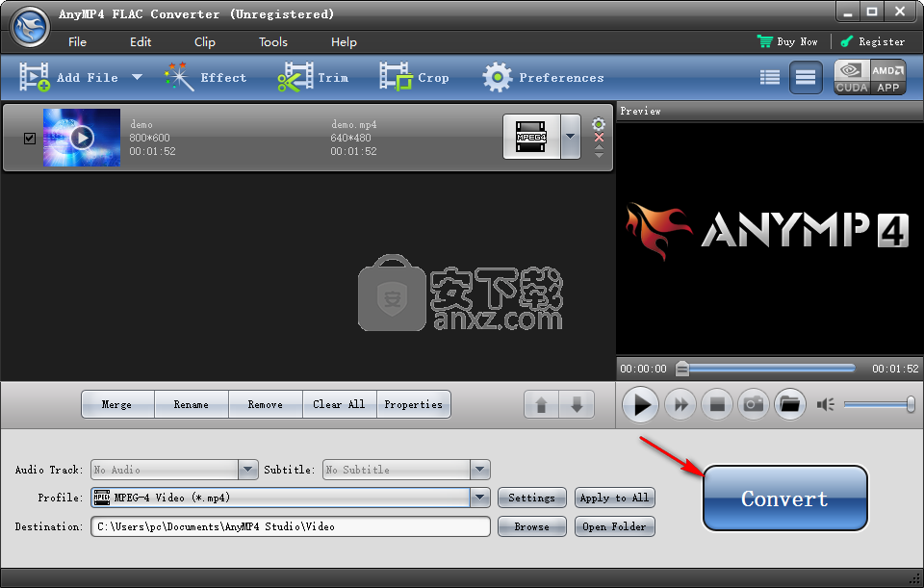
Task: Click the Add File film icon
Action: pyautogui.click(x=35, y=77)
